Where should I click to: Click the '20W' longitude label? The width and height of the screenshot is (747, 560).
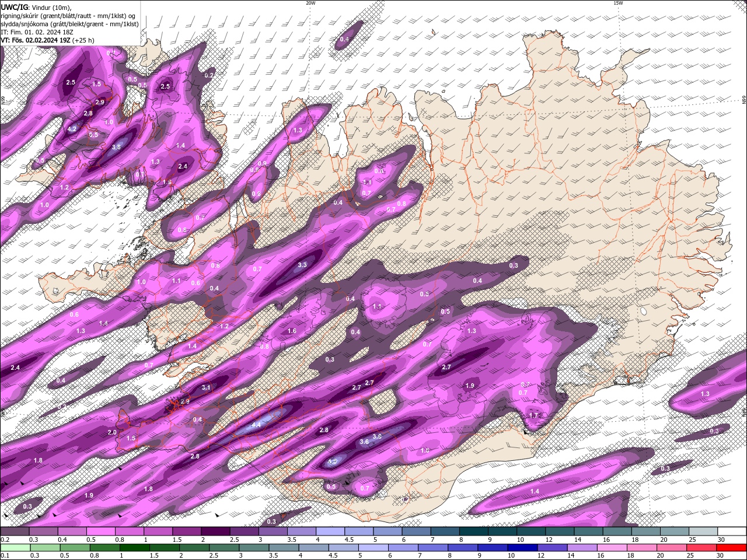310,3
